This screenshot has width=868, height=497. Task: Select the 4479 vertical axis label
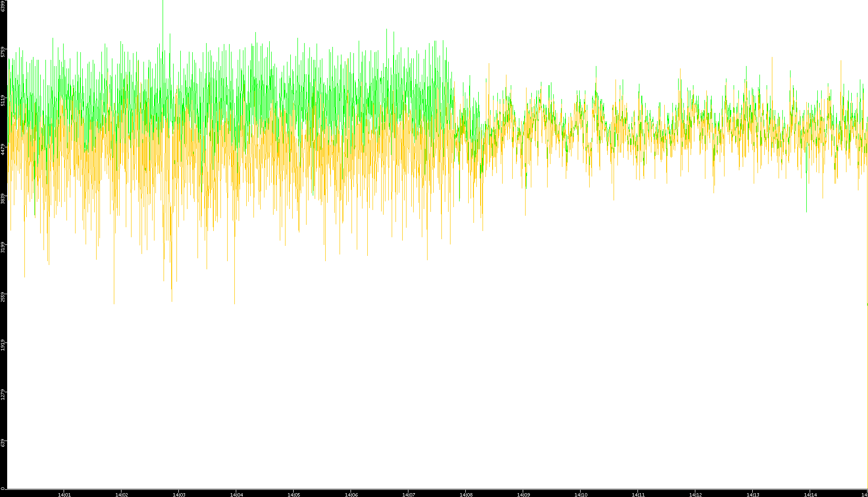3,149
